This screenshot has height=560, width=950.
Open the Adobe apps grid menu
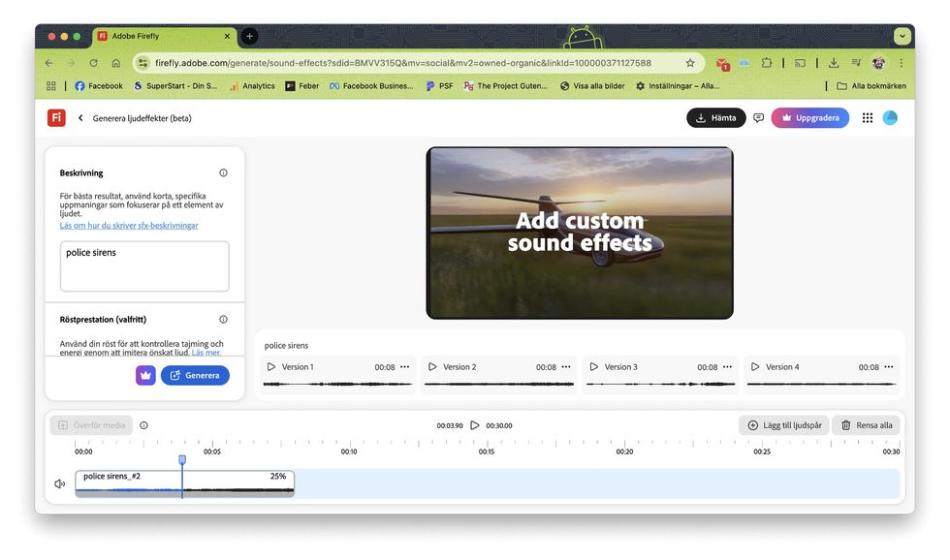[x=867, y=117]
